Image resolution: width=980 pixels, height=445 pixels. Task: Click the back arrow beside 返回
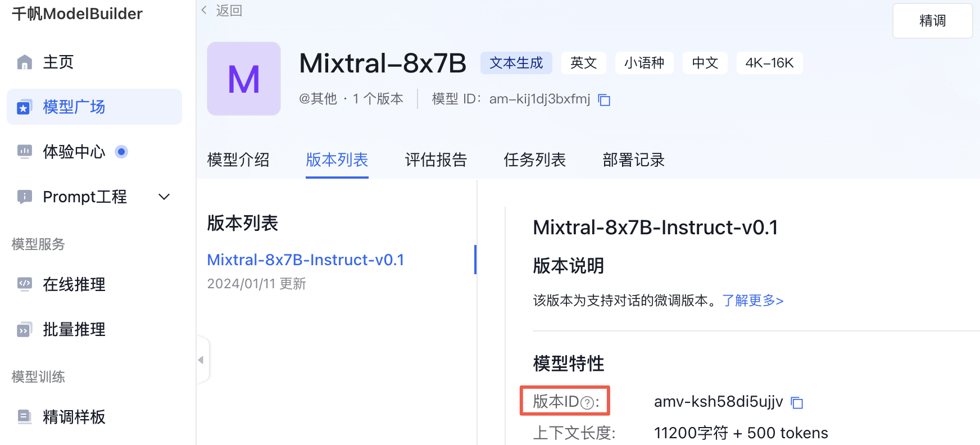click(x=204, y=10)
